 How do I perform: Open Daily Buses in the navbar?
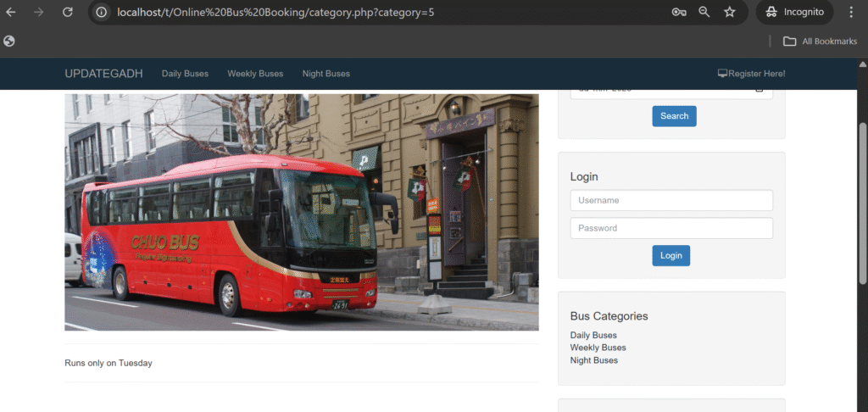coord(185,74)
